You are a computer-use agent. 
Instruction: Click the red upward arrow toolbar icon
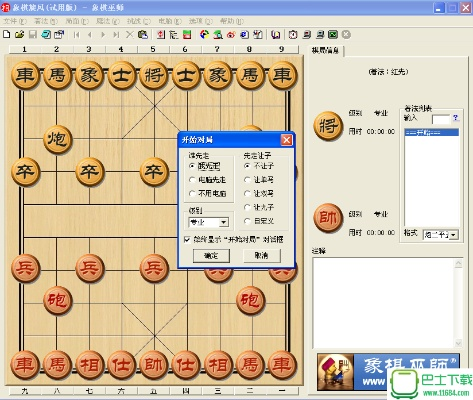click(161, 35)
